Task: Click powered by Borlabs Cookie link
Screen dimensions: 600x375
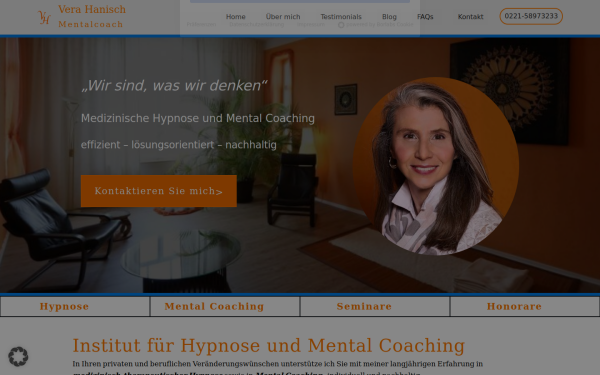Action: coord(375,25)
